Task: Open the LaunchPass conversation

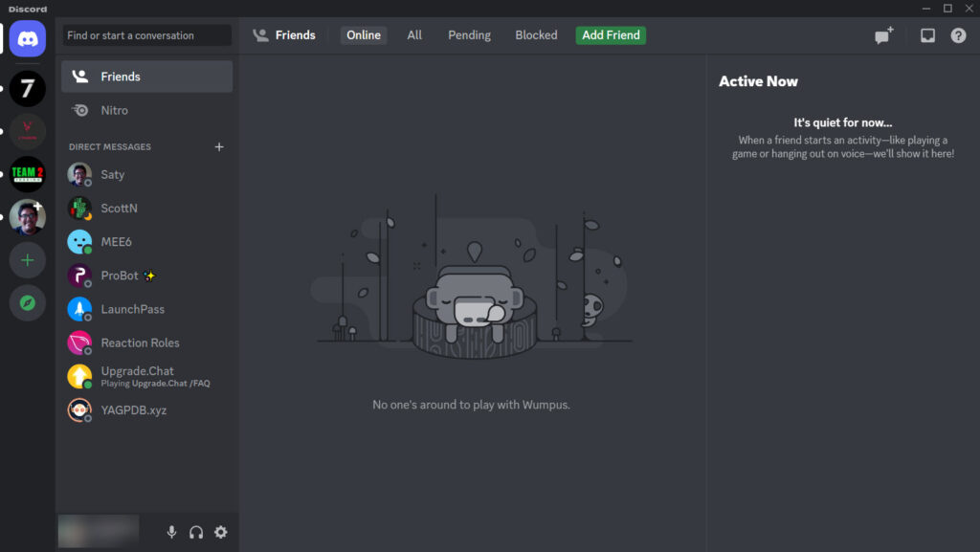Action: 146,309
